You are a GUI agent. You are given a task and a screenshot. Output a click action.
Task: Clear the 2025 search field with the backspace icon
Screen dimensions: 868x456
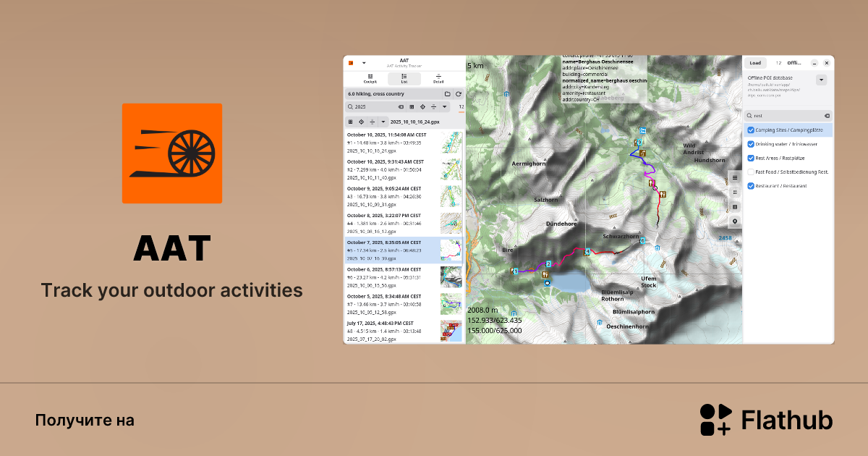(401, 106)
